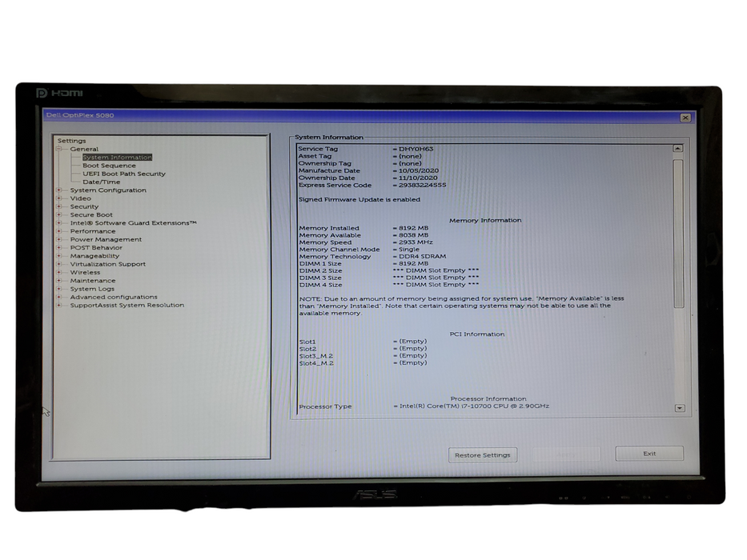Viewport: 747px width, 560px height.
Task: Click Manufacture Date value 10/05/2020
Action: pos(418,170)
